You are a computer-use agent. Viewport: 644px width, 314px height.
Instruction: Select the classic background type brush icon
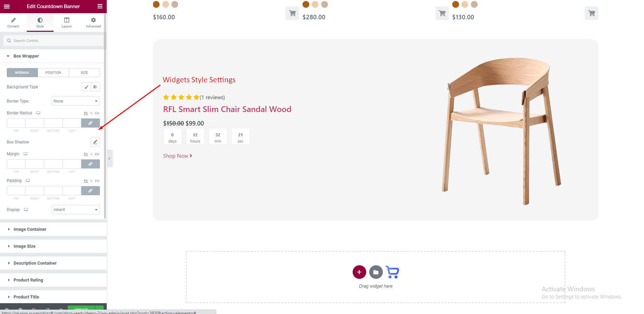pos(86,87)
